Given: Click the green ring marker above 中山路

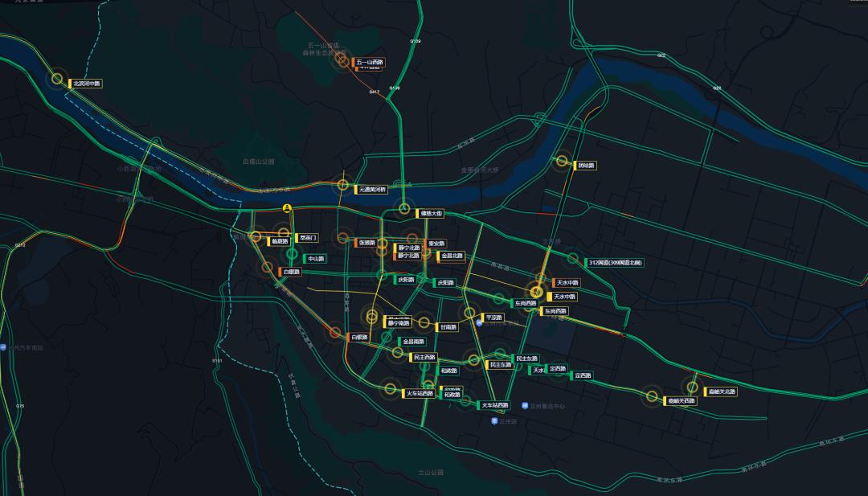Looking at the screenshot, I should pos(291,254).
